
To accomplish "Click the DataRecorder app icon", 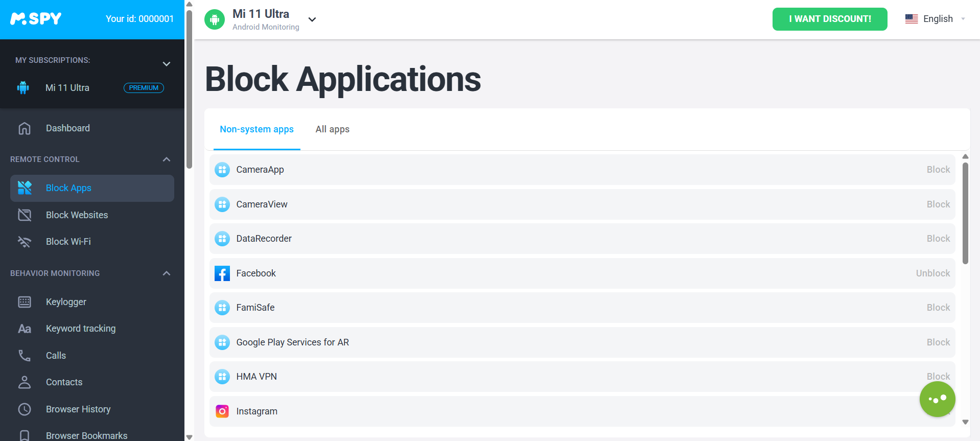I will click(x=222, y=239).
